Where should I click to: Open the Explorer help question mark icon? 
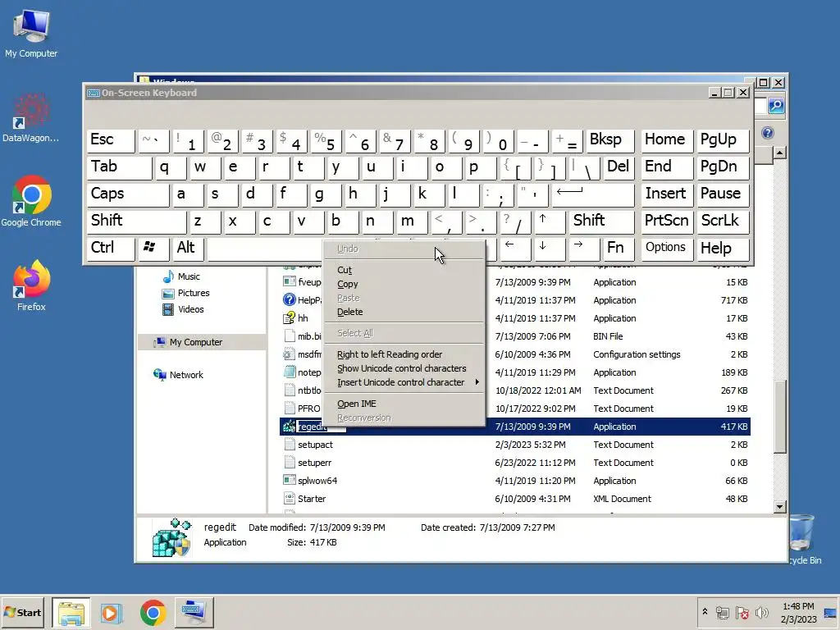coord(768,133)
